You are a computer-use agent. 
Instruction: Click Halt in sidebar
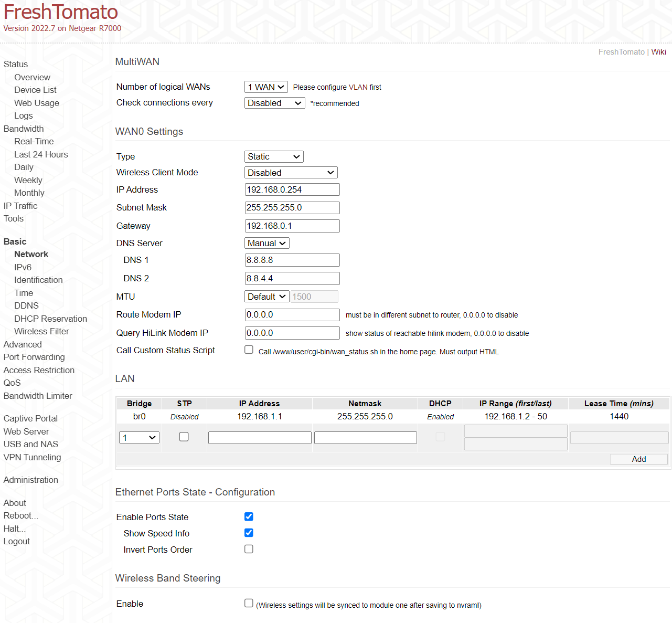pos(15,529)
